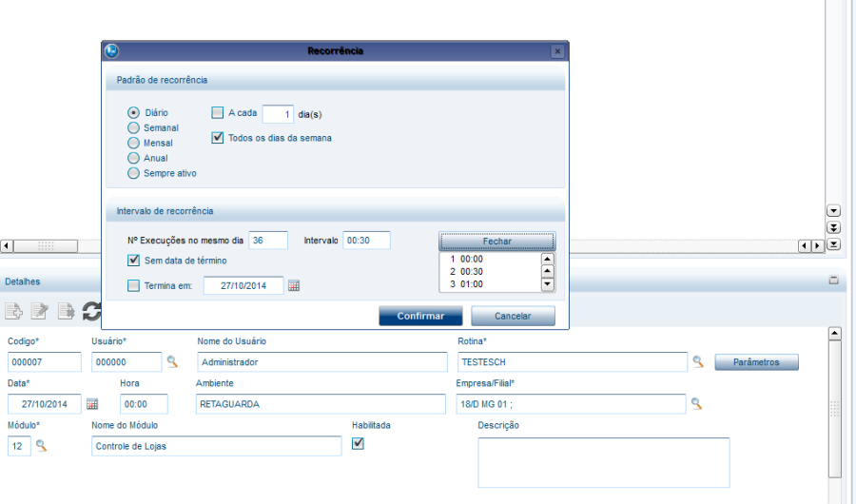Open Parâmetros next to Rotina

coord(756,362)
